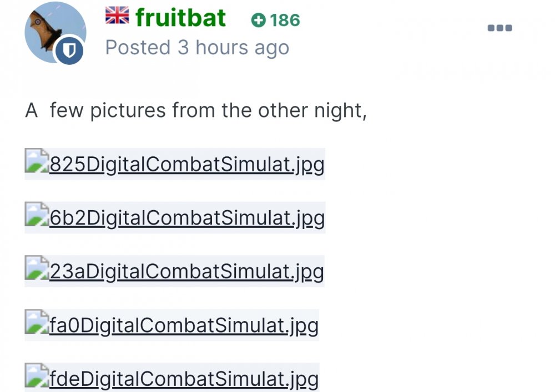
Task: Open the 6b2DigitalCombatSimulat.jpg link
Action: coord(186,218)
